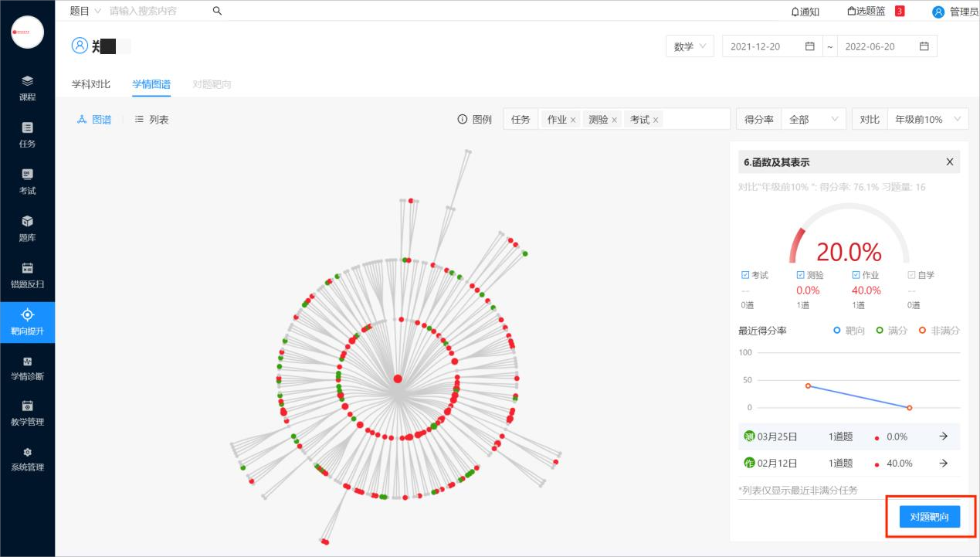Open the start date calendar picker
Viewport: 980px width, 557px height.
(809, 46)
